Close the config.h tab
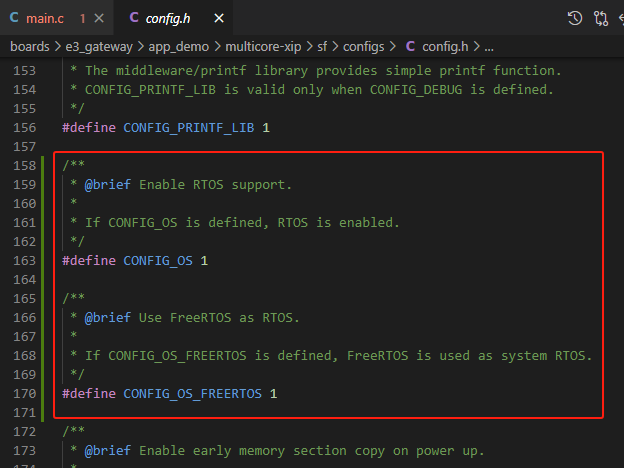624x468 pixels. click(220, 18)
